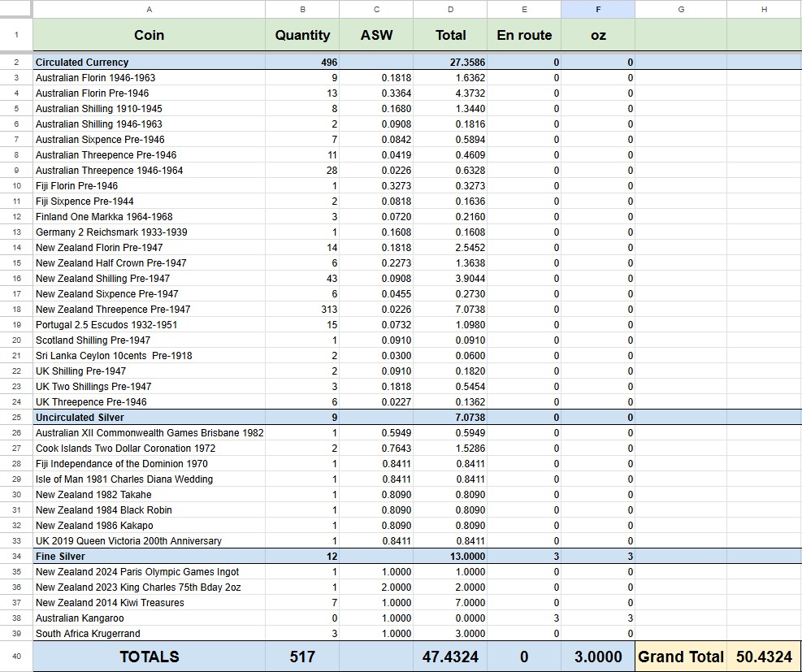Click the ASW header cell
Screen dimensions: 802x672
[376, 35]
